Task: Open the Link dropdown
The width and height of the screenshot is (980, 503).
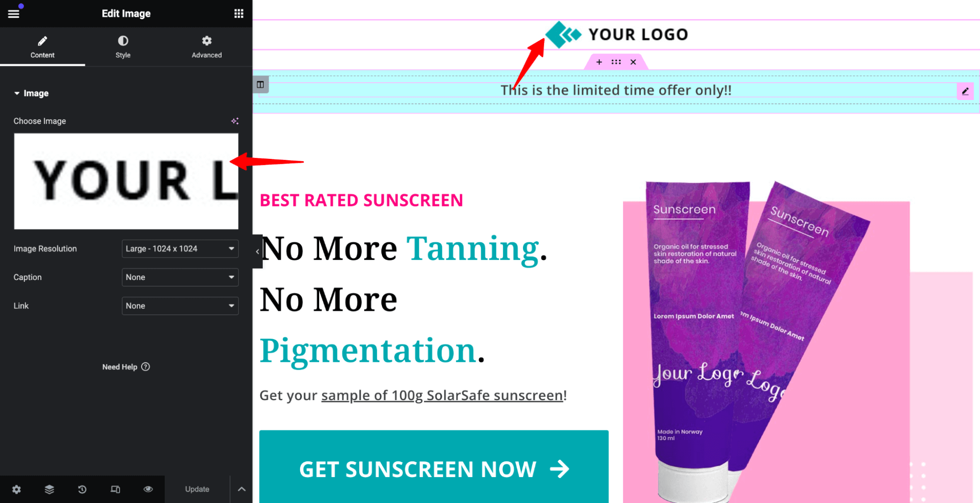Action: coord(180,305)
